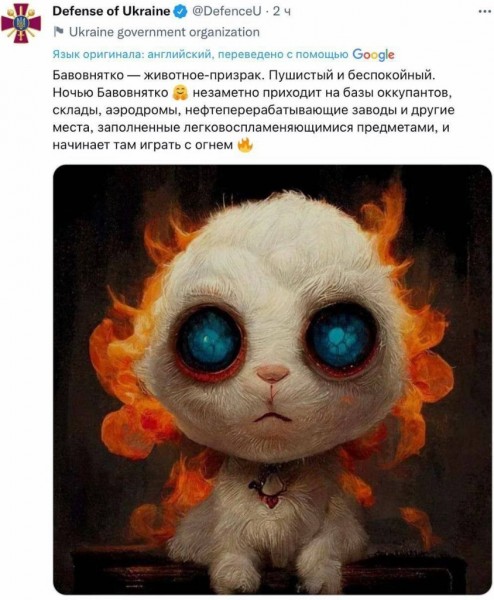
Task: Click the creature's pink nose
Action: point(272,373)
